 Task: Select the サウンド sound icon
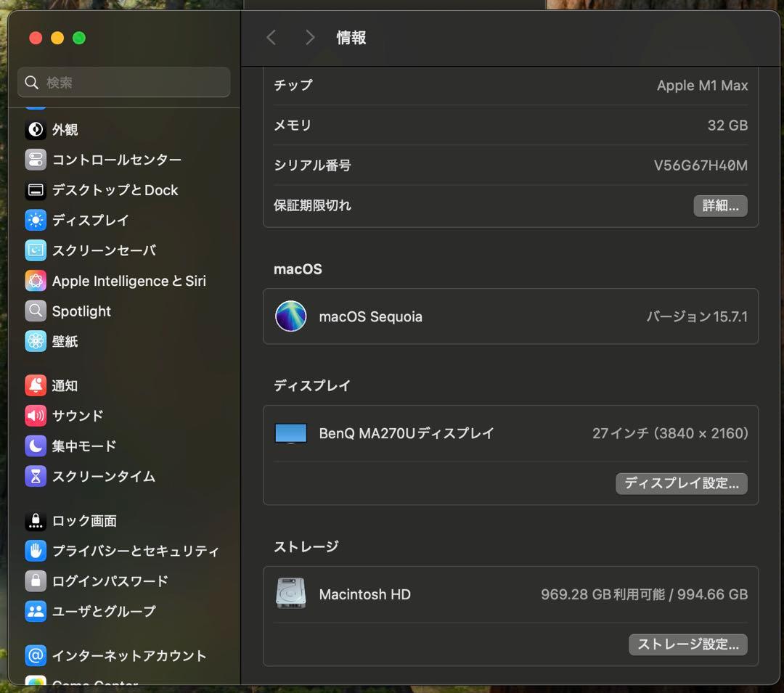(36, 415)
